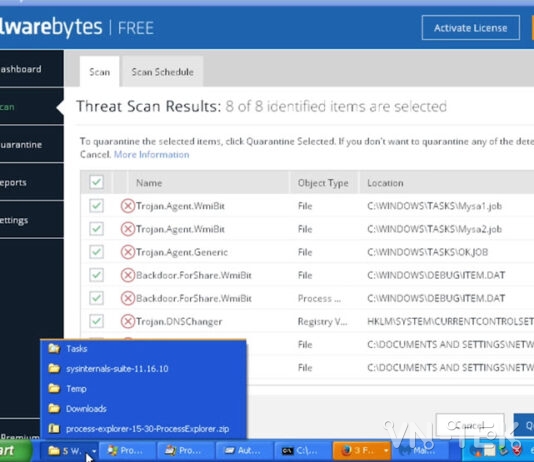Follow the More Information link

pos(152,155)
